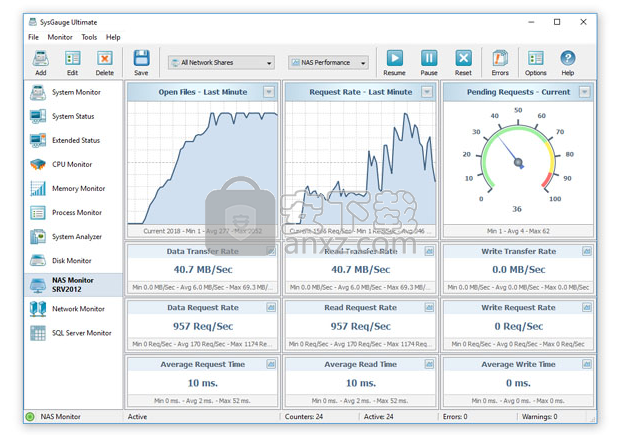Image resolution: width=626 pixels, height=435 pixels.
Task: Open the Request Rate chart dropdown arrow
Action: point(427,92)
